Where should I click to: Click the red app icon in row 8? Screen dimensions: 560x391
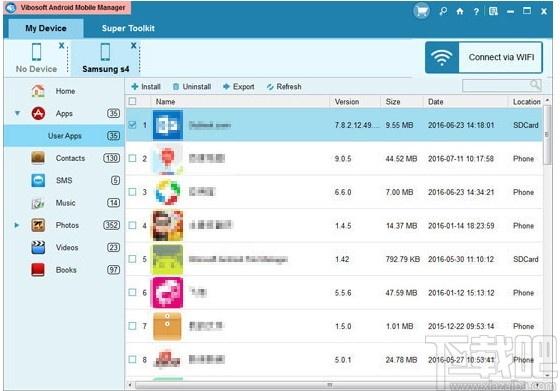(167, 359)
